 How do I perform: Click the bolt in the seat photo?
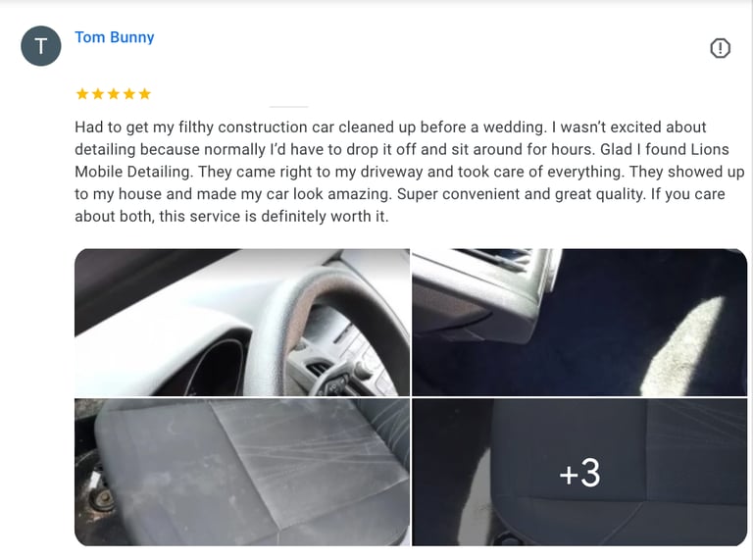(x=102, y=500)
